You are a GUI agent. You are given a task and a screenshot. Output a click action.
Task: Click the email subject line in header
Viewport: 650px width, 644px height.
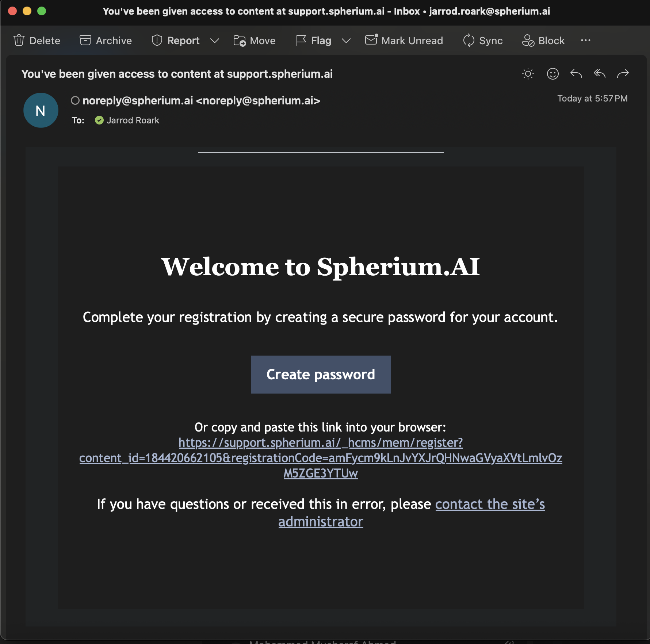click(177, 74)
